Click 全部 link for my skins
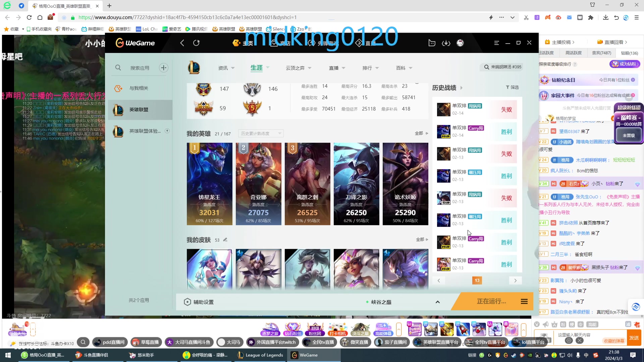 click(x=422, y=240)
